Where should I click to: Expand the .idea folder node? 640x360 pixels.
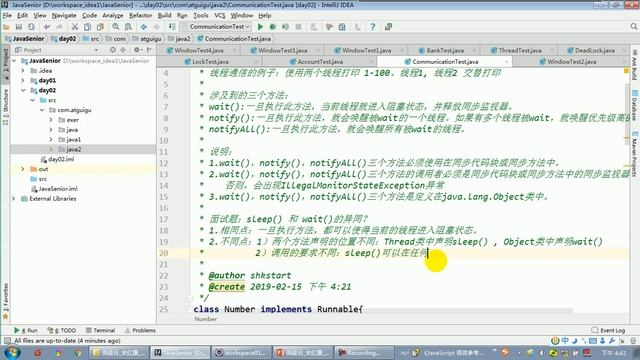[23, 71]
